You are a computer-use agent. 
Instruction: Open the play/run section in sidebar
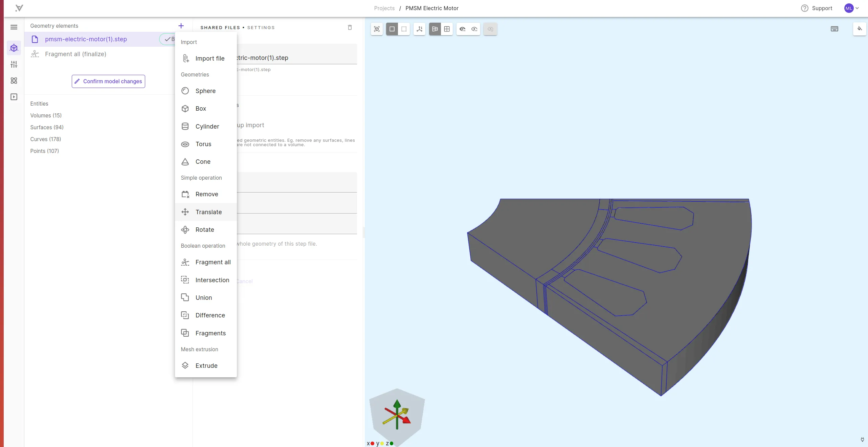point(14,97)
